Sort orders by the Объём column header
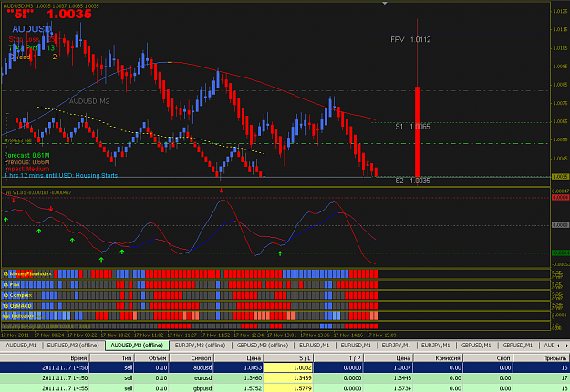This screenshot has width=570, height=392. (x=151, y=358)
